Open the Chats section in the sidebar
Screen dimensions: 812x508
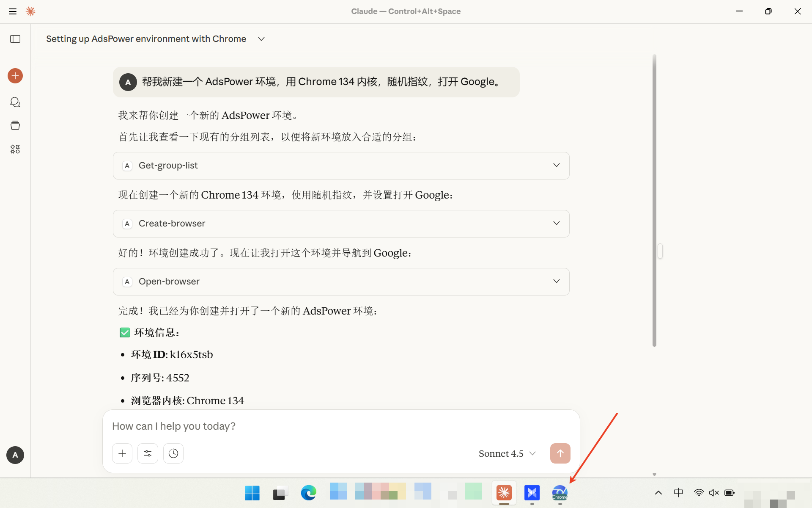(x=15, y=102)
